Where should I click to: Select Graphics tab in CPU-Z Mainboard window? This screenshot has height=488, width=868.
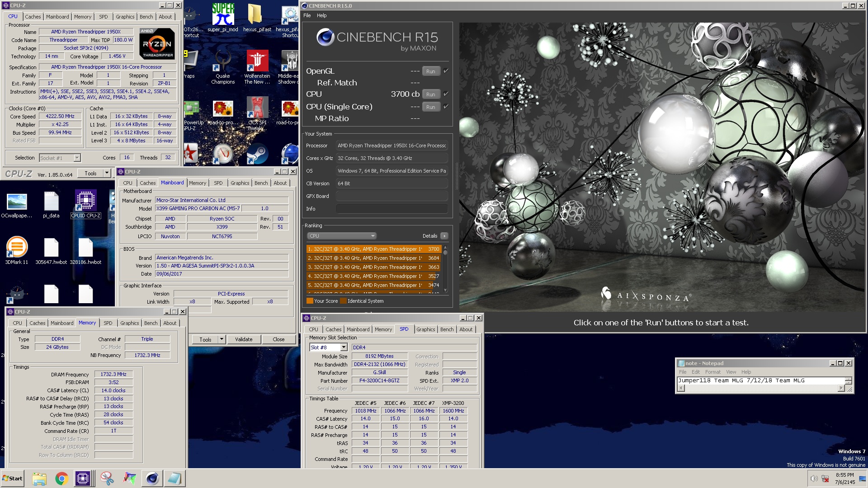tap(240, 183)
